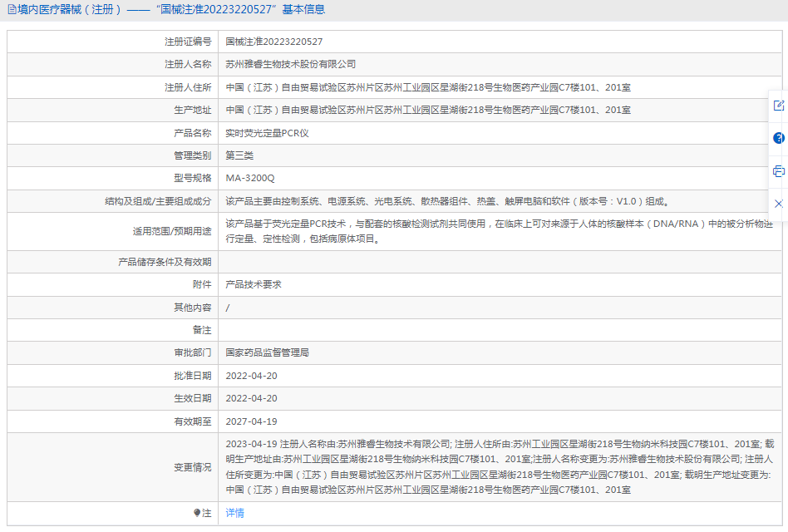Click attachment value 产品技术要求
Screen dimensions: 788x532
click(254, 284)
